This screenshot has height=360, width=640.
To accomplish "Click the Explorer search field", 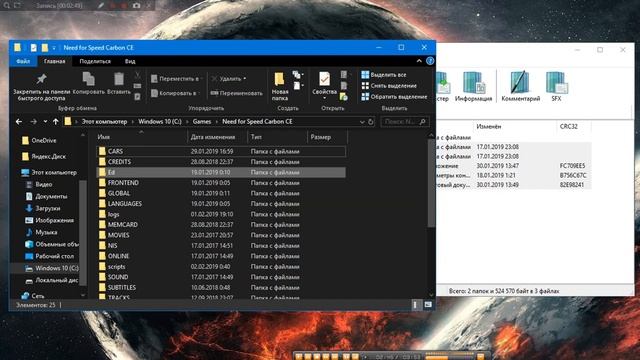I will coord(404,122).
